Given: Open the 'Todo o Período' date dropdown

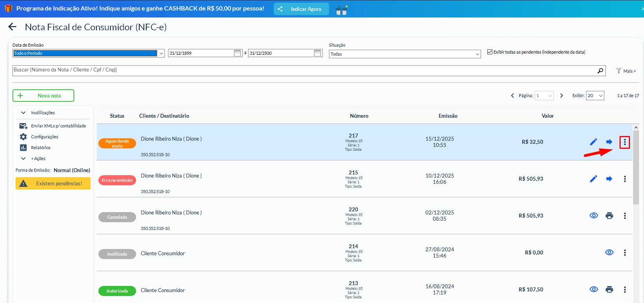Looking at the screenshot, I should (89, 53).
